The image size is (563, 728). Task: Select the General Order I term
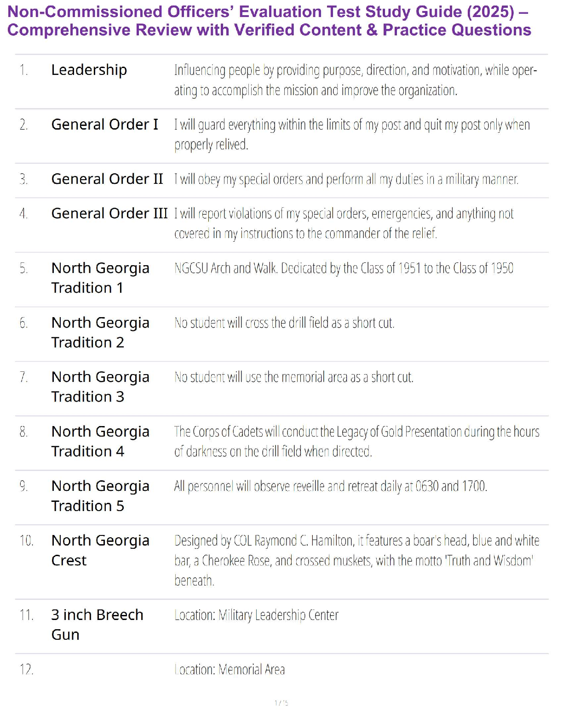tap(104, 125)
